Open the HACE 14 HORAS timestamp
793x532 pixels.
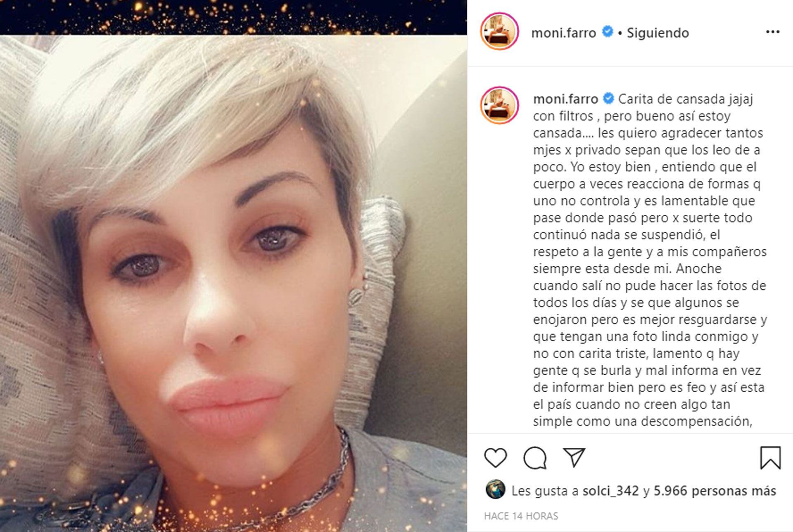pyautogui.click(x=521, y=516)
